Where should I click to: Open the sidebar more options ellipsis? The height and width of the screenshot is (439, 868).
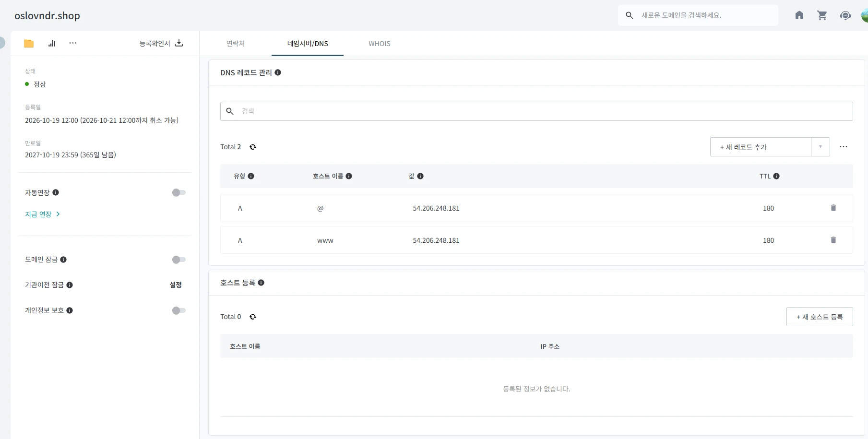pyautogui.click(x=73, y=43)
